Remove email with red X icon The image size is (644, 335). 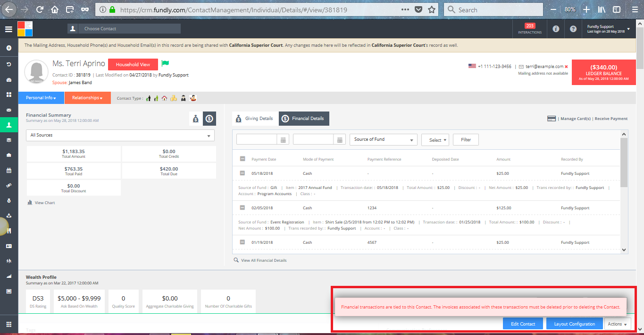tap(566, 67)
